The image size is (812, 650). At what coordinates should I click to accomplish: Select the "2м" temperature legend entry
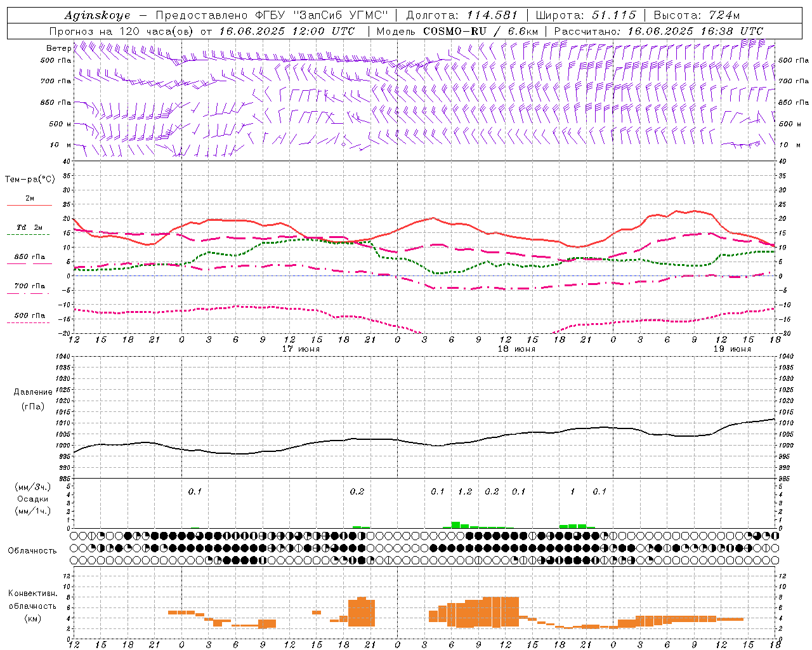[30, 199]
